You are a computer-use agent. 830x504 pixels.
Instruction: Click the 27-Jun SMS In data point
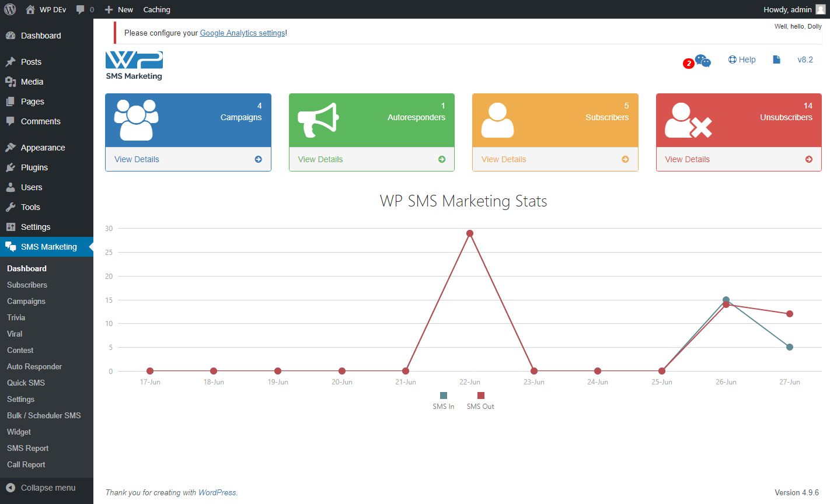[790, 347]
